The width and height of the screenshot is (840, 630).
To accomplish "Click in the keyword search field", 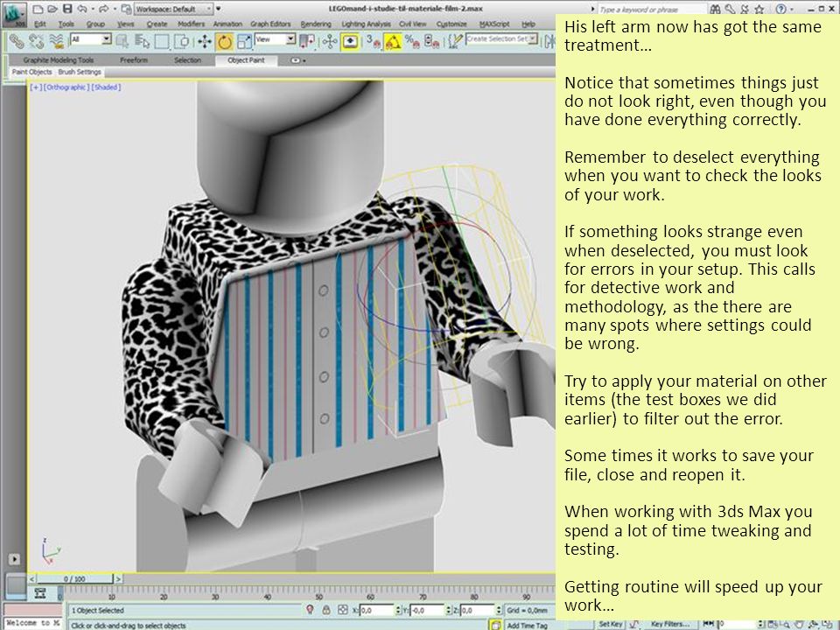I will [651, 9].
